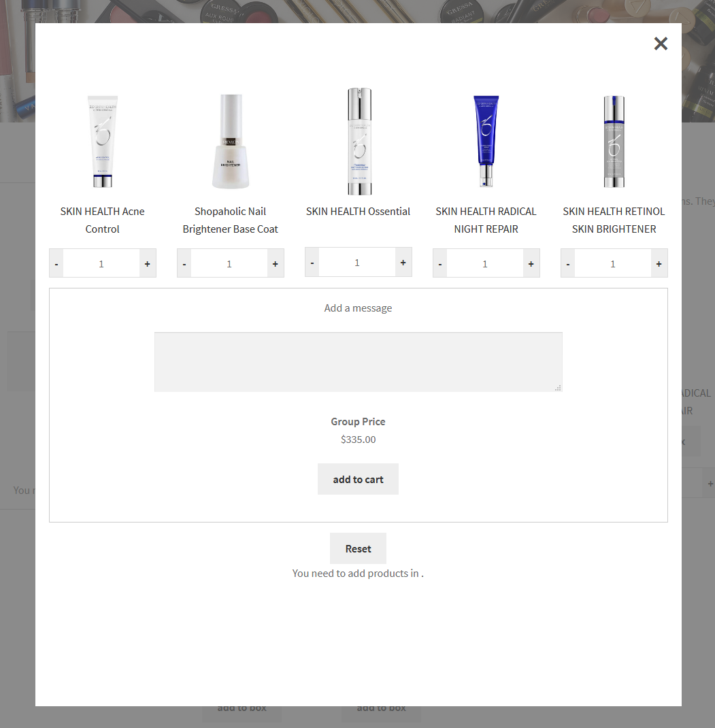Viewport: 715px width, 728px height.
Task: Decrease SKIN HEALTH Ossential quantity
Action: 312,263
